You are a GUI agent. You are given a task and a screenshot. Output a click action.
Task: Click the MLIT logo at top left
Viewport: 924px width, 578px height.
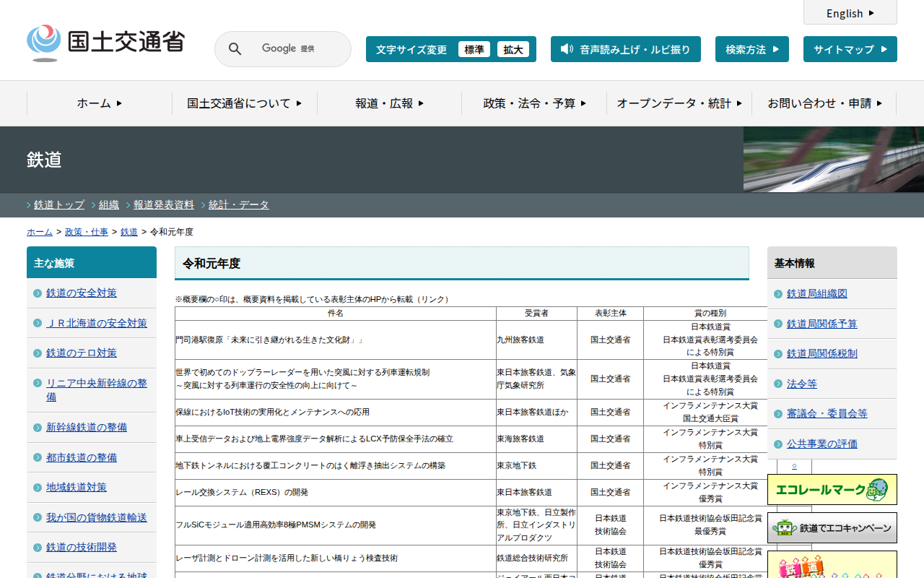(x=105, y=43)
